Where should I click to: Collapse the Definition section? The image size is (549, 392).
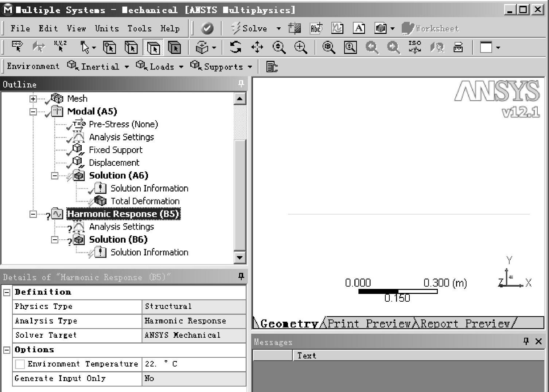point(7,292)
